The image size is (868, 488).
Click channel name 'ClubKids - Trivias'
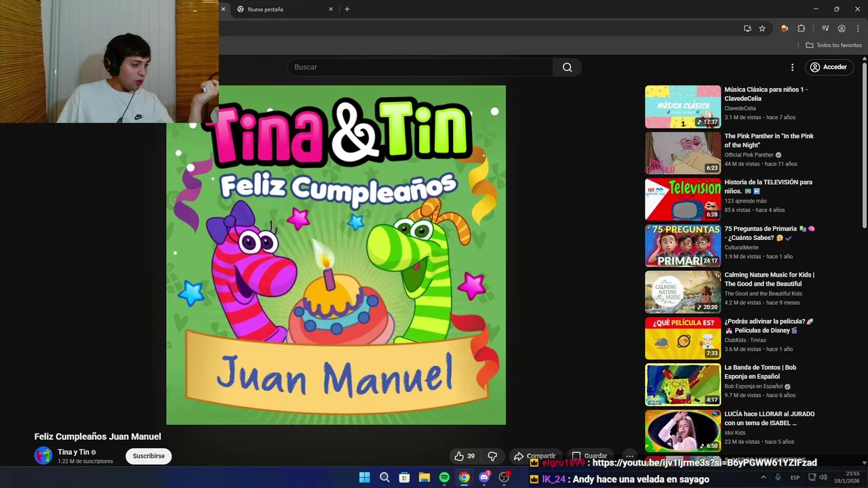(745, 340)
